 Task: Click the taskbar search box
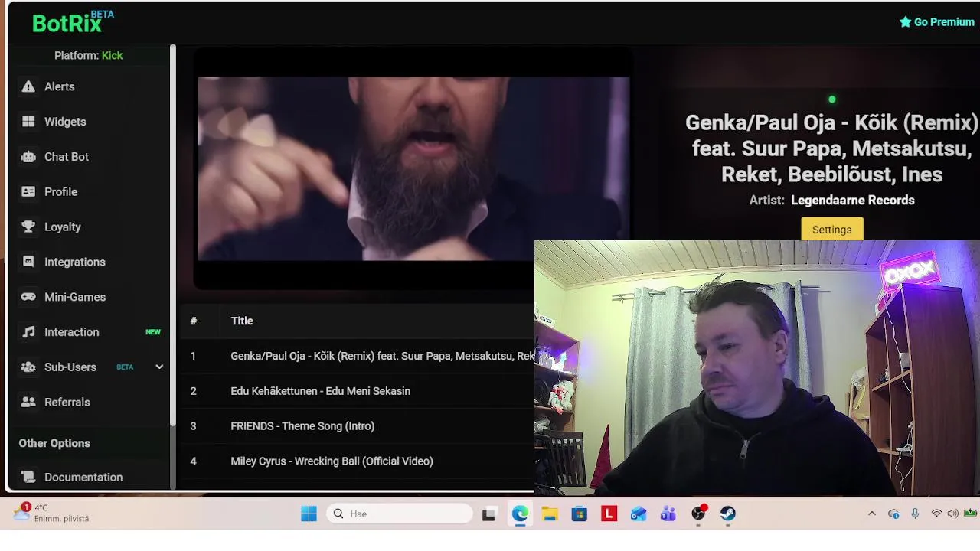click(400, 514)
